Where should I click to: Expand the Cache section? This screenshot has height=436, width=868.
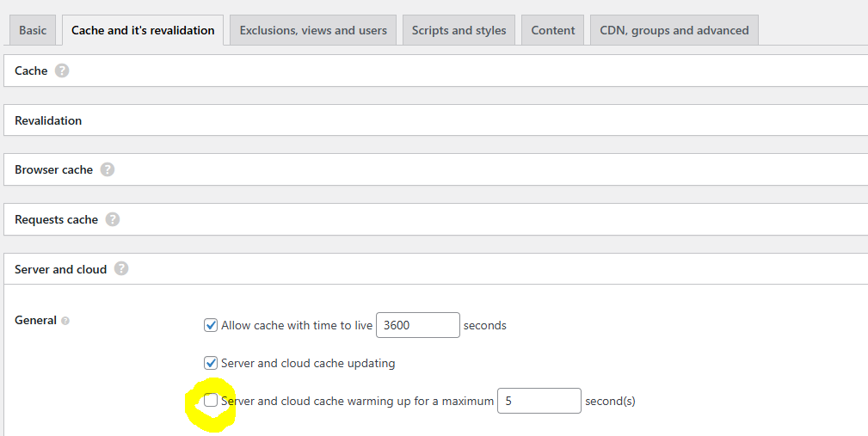(31, 71)
